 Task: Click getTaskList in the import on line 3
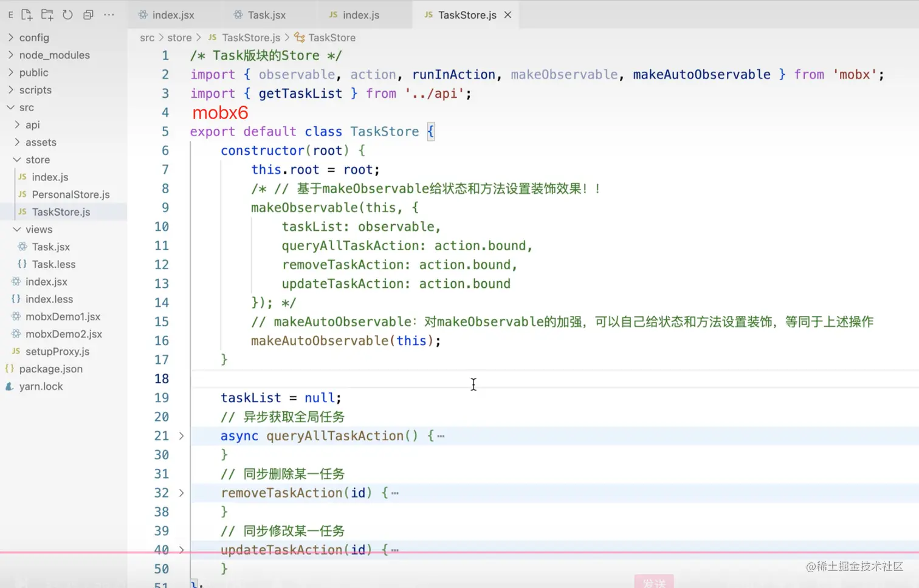(300, 94)
